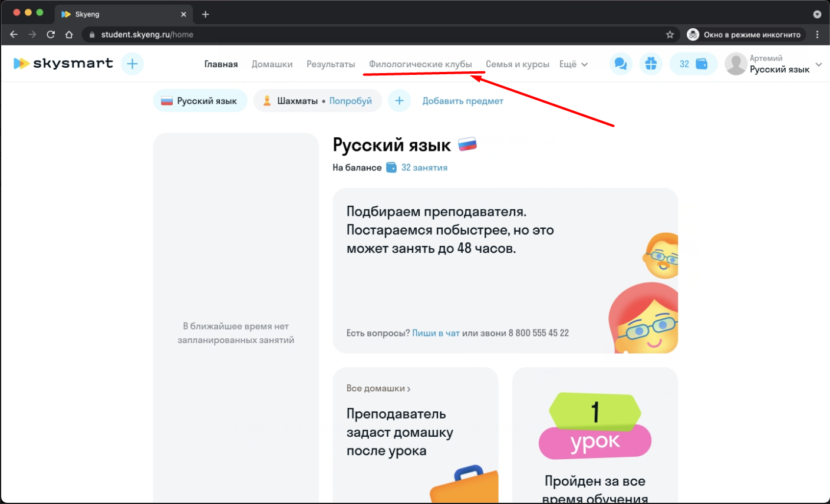
Task: Click the 'Преподаватель задаст домашку после урока' text
Action: click(x=400, y=432)
